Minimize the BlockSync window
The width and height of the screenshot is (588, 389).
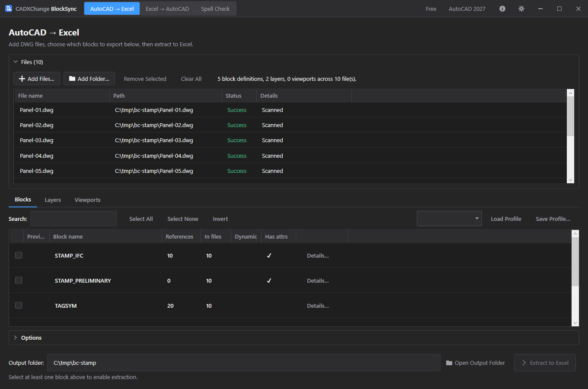[540, 9]
